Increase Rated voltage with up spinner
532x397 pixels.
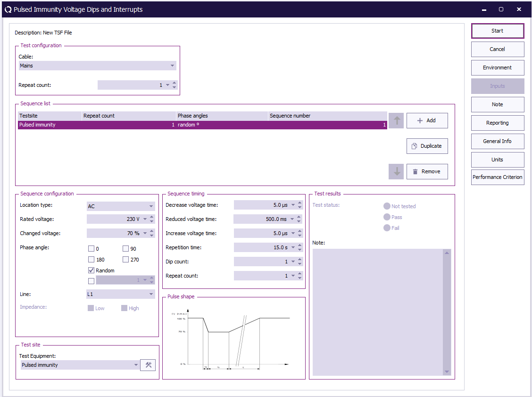[152, 217]
